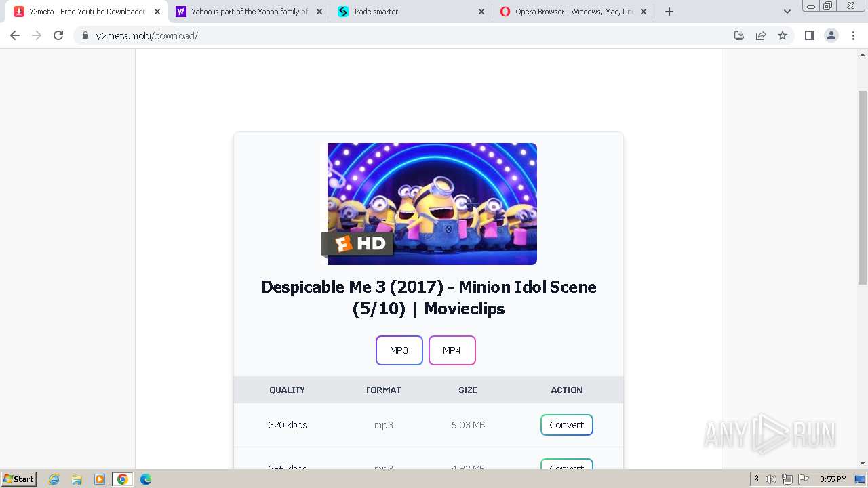Click the ACTION column header

(567, 390)
